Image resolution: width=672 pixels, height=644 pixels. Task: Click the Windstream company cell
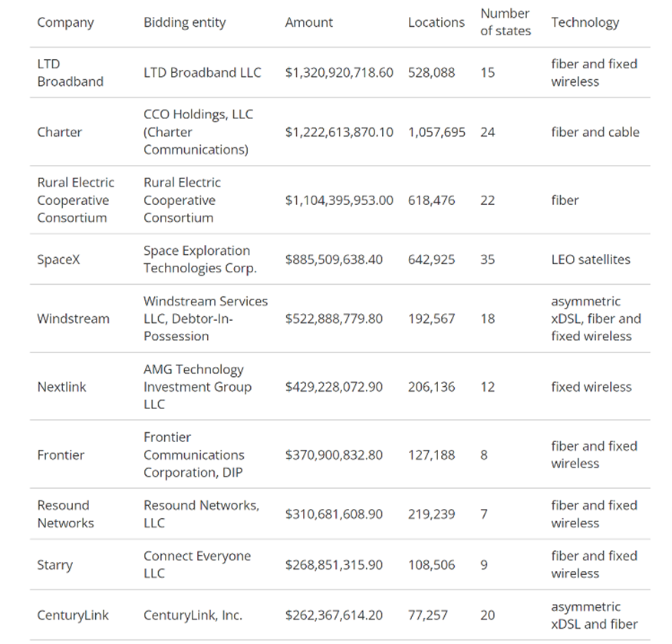[x=73, y=319]
